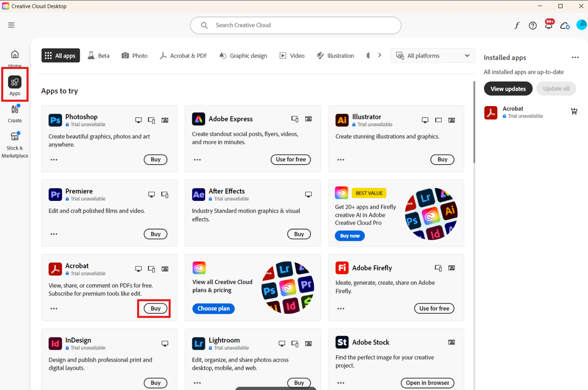Click the Adobe Express app icon

click(199, 119)
